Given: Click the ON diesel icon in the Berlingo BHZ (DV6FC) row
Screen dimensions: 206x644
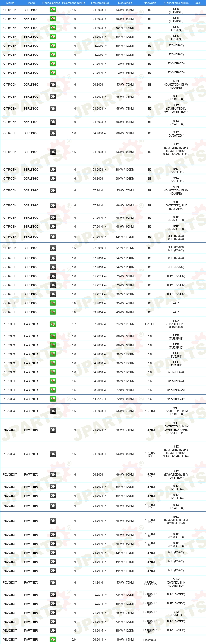Looking at the screenshot, I should coord(53,294).
